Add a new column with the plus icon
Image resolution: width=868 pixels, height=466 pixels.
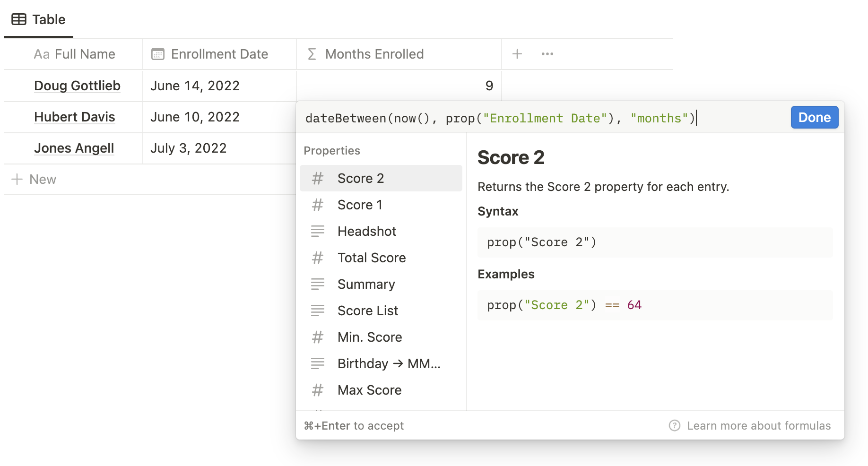517,54
